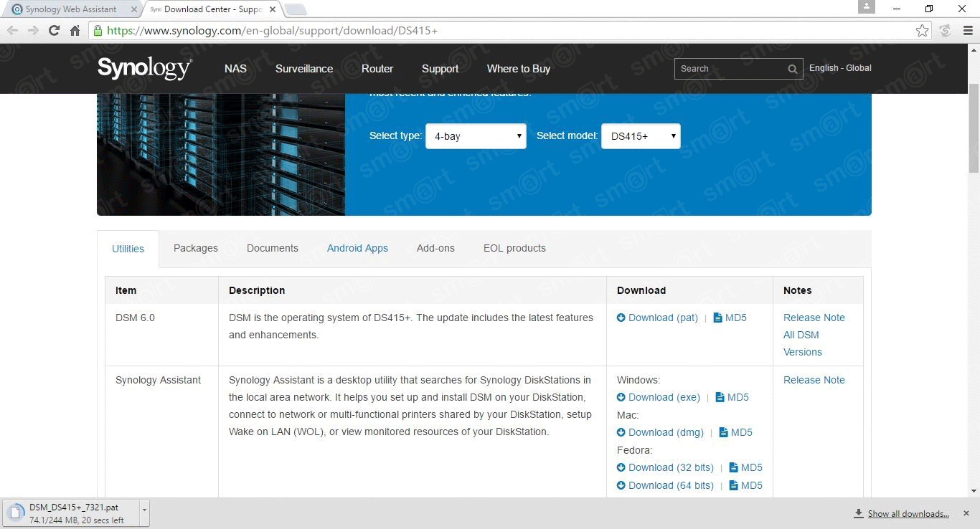The width and height of the screenshot is (980, 529).
Task: Click the Synology logo
Action: (144, 68)
